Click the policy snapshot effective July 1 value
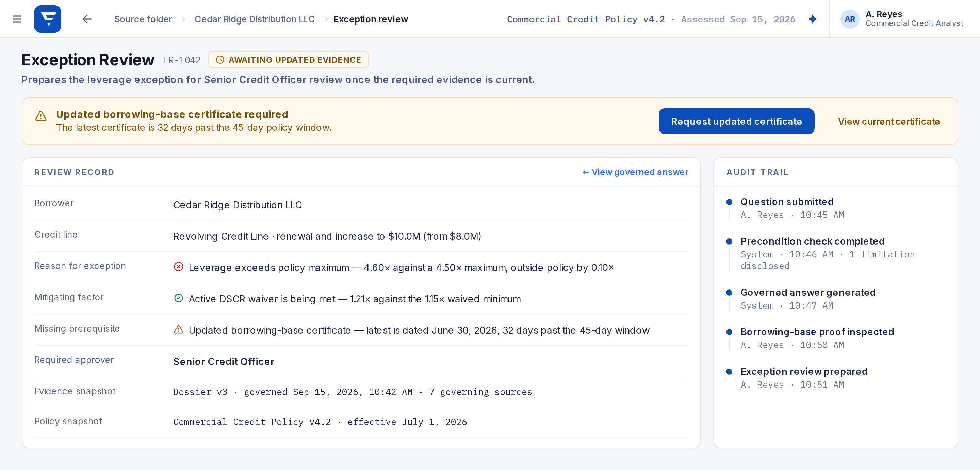This screenshot has width=980, height=470. click(320, 422)
